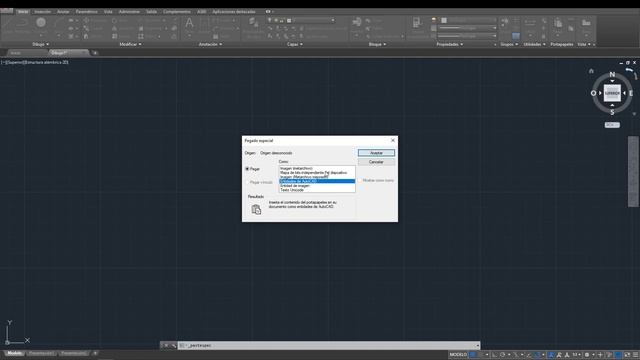Viewport: 640px width, 360px height.
Task: Expand the Bloque panel
Action: (377, 44)
